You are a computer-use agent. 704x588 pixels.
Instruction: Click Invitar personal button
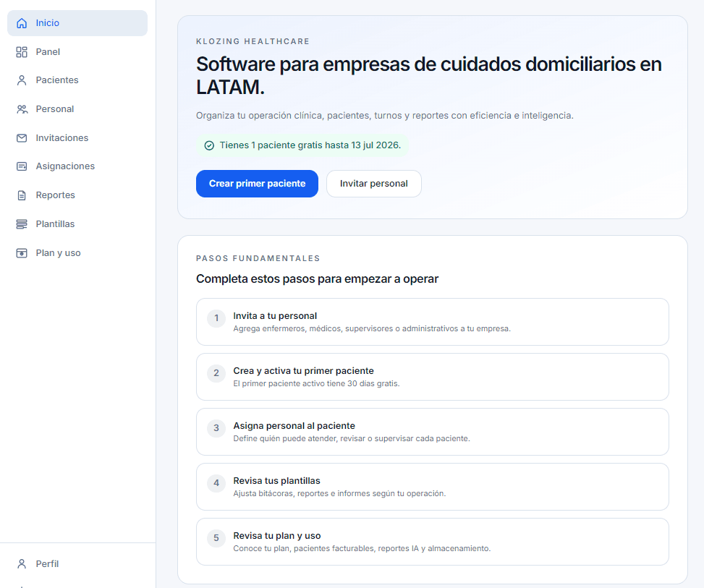coord(373,184)
